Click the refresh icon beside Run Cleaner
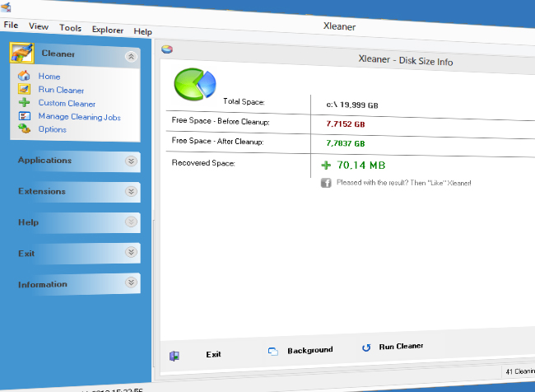The height and width of the screenshot is (392, 535). pos(366,348)
